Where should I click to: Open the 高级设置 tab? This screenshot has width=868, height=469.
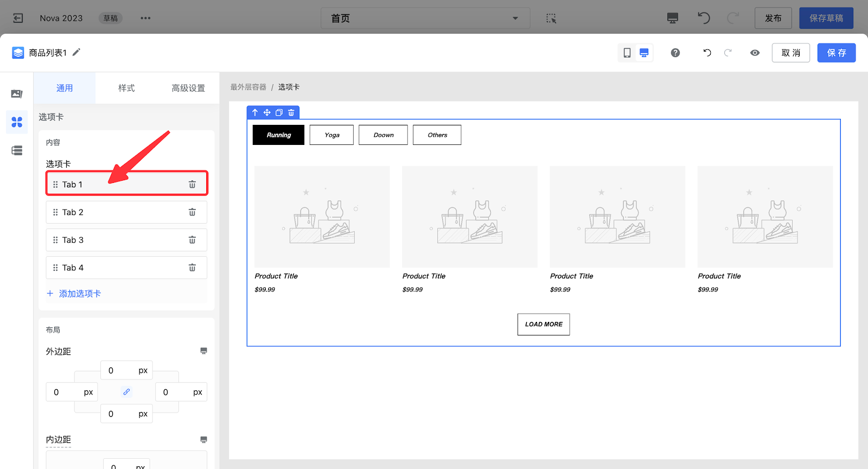pos(188,88)
